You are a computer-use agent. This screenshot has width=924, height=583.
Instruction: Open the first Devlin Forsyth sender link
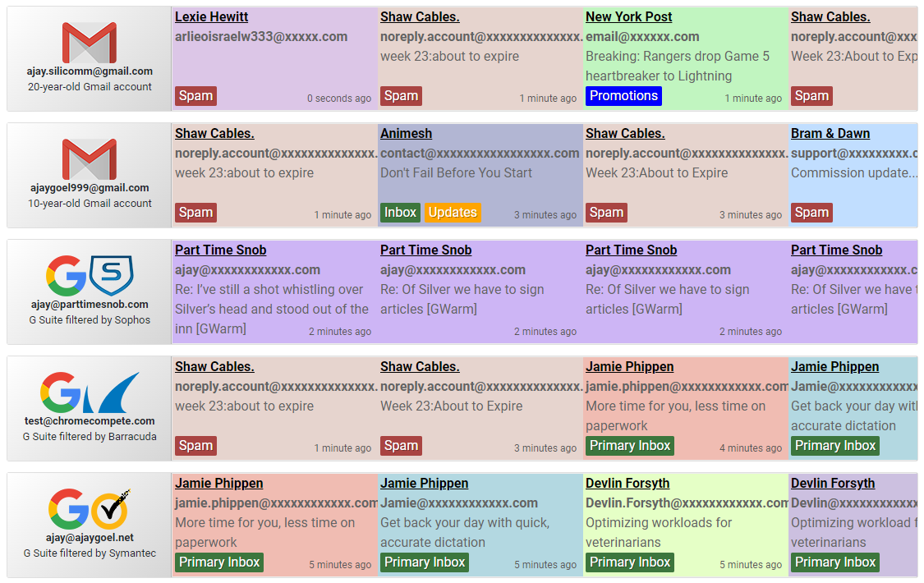click(x=627, y=483)
